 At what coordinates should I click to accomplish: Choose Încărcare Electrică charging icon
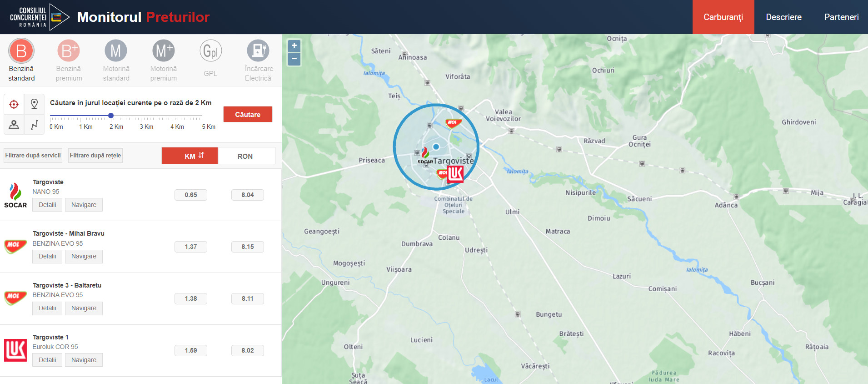click(258, 51)
